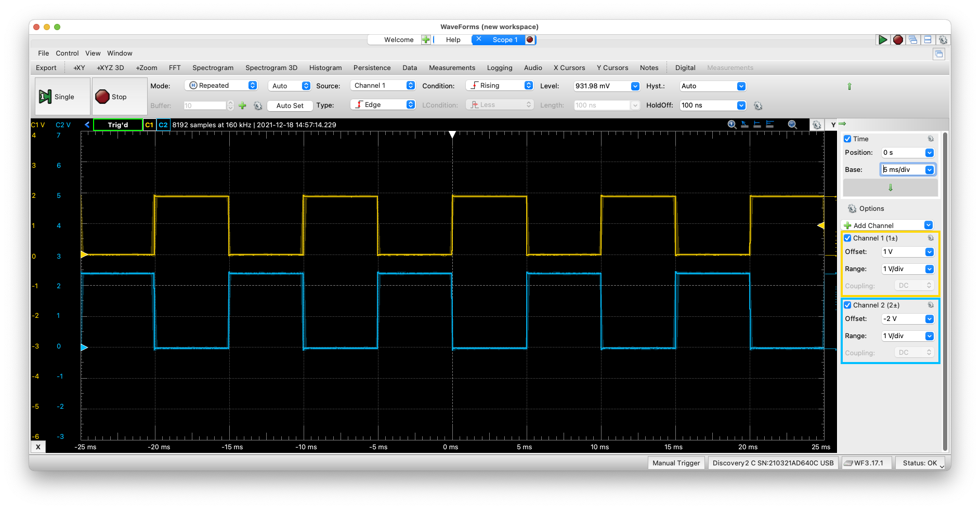Screen dimensions: 980x509
Task: Click the Status: OK button
Action: tap(920, 463)
